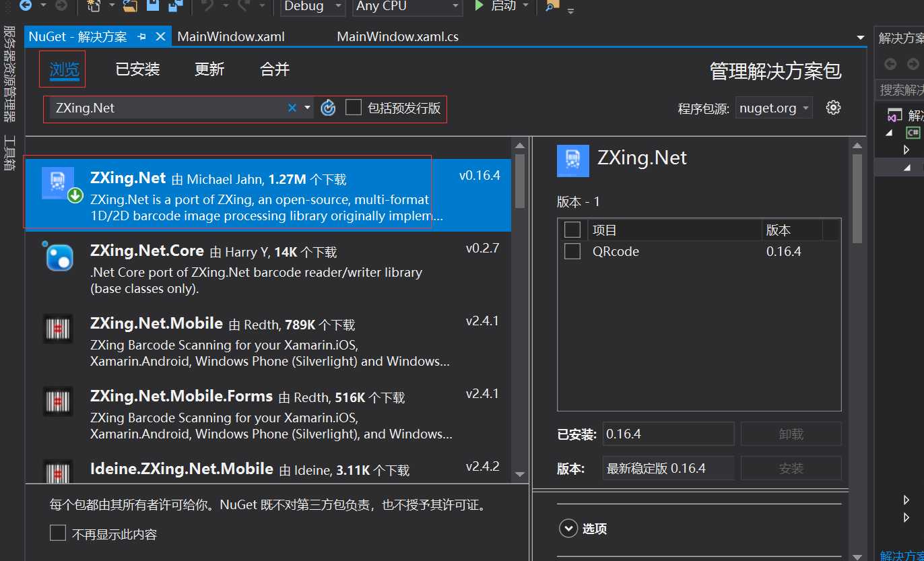Click the package list vertical scrollbar
Viewport: 924px width, 561px height.
pyautogui.click(x=520, y=180)
